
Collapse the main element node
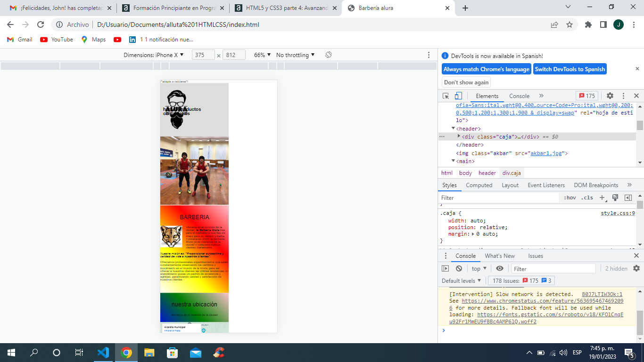coord(454,161)
